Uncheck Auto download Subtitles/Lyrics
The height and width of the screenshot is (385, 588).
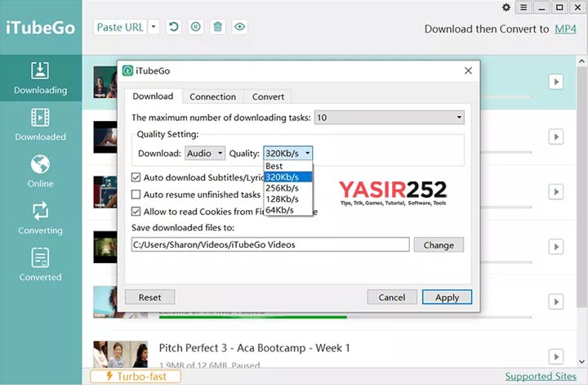(136, 177)
